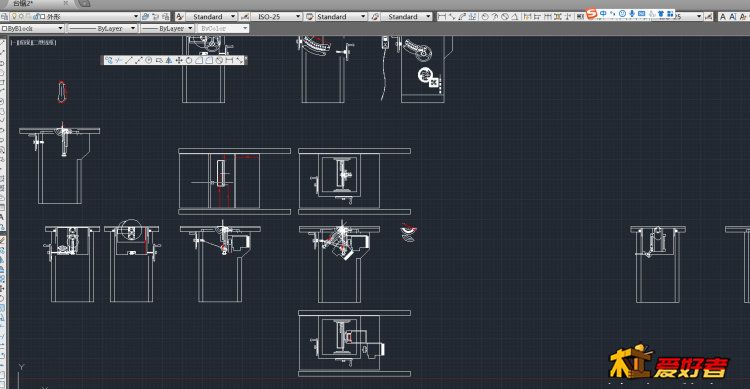This screenshot has width=750, height=389.
Task: Click the Angular dimension icon
Action: [x=515, y=17]
